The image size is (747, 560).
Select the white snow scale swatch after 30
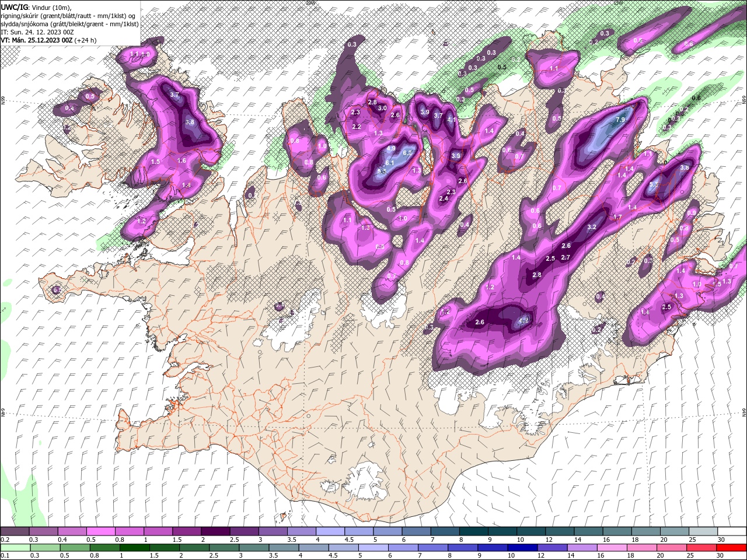click(731, 531)
